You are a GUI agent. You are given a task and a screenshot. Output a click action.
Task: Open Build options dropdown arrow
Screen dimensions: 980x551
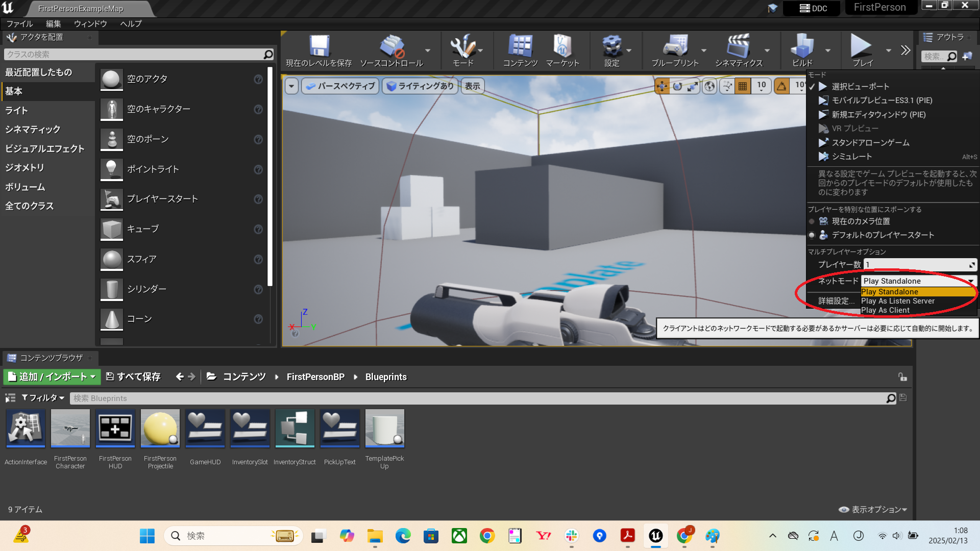[828, 51]
